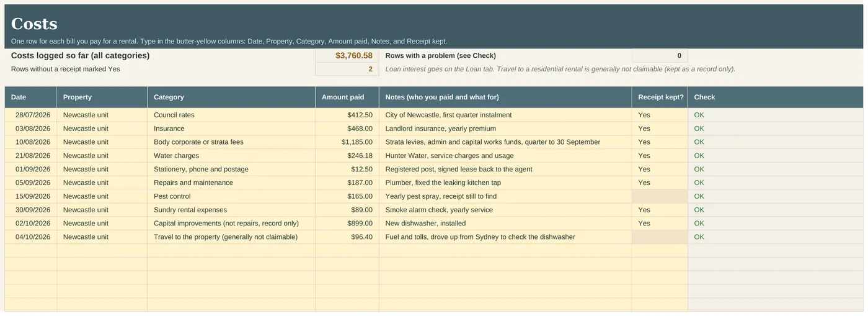Select the Check column header

775,97
